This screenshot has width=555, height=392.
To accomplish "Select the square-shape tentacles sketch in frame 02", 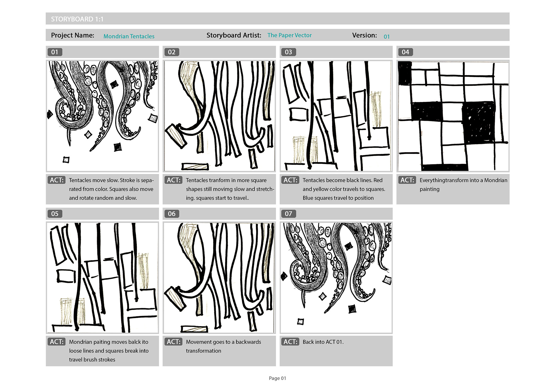I will click(x=219, y=116).
